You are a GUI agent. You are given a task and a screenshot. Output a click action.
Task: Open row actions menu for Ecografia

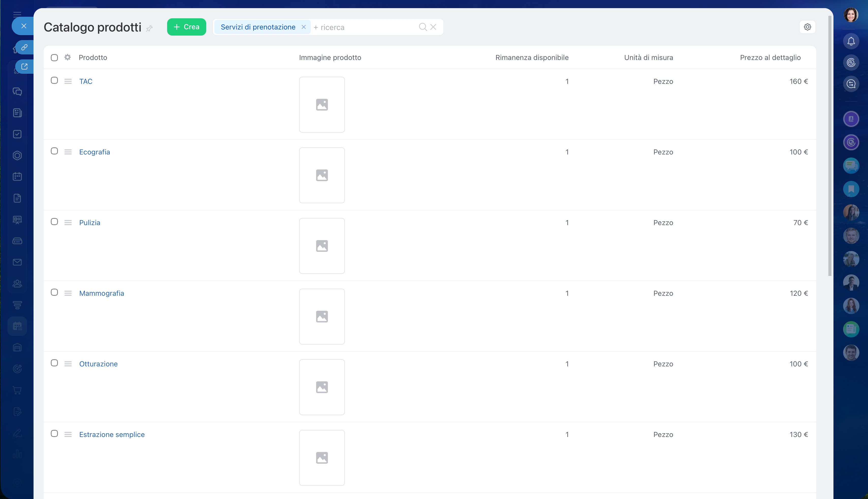[x=68, y=152]
